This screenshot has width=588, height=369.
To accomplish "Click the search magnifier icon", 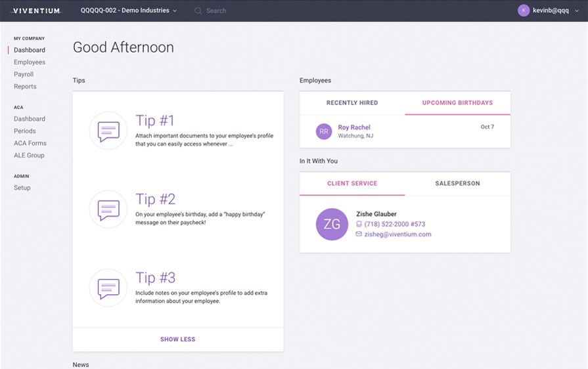I will (198, 11).
